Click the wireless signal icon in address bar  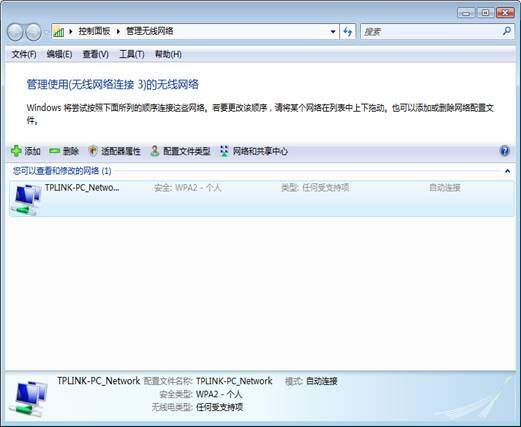[59, 32]
